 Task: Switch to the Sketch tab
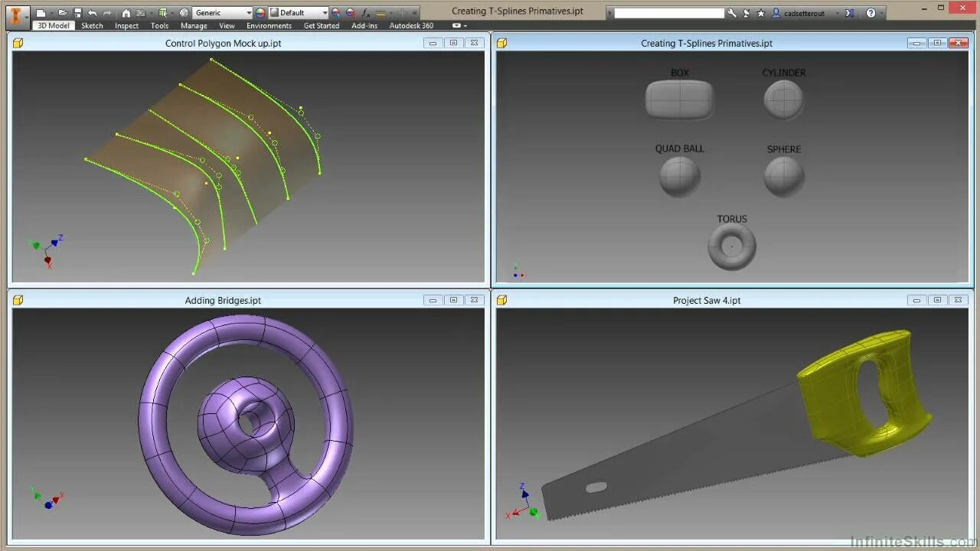click(92, 25)
